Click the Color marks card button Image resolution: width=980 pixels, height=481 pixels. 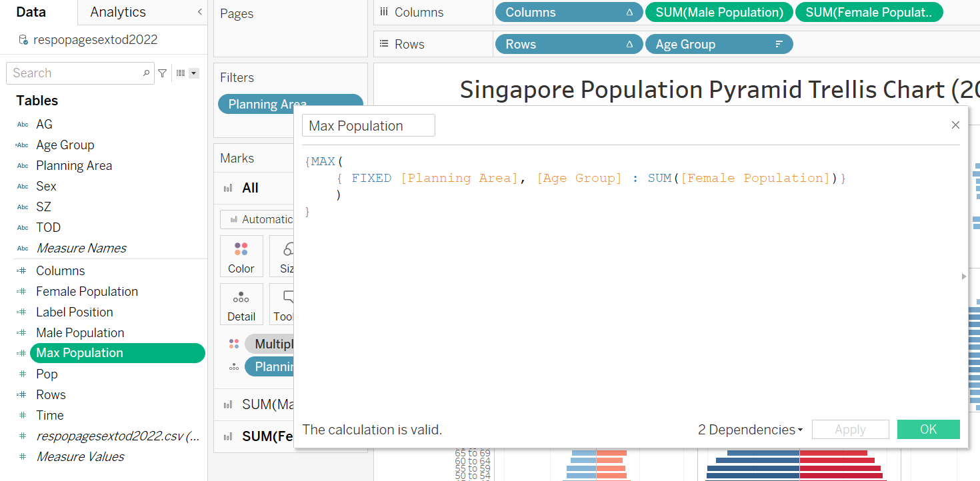pos(241,256)
